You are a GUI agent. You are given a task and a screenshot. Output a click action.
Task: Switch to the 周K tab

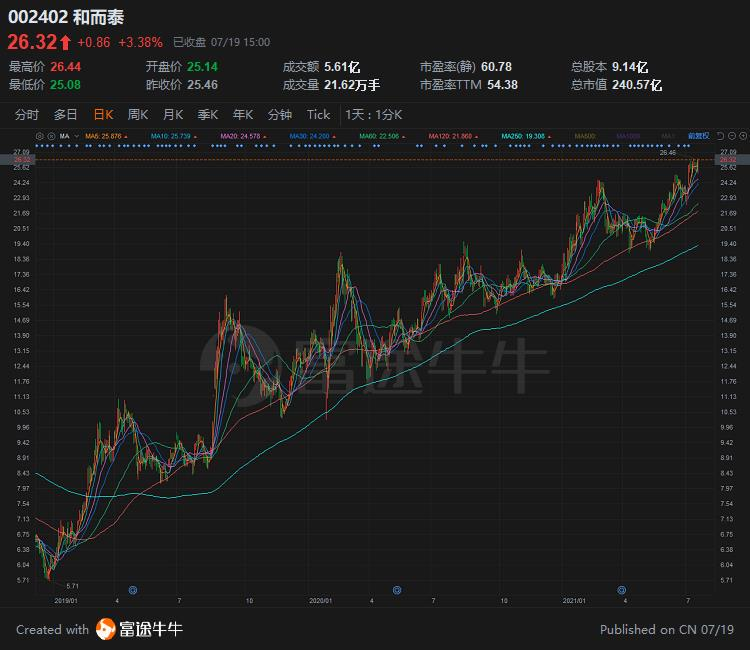click(138, 115)
